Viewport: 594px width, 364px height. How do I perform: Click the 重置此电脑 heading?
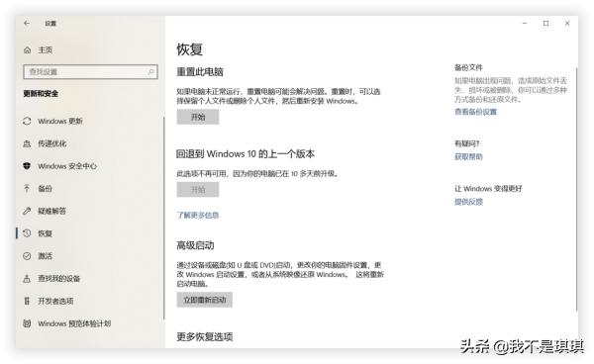200,72
